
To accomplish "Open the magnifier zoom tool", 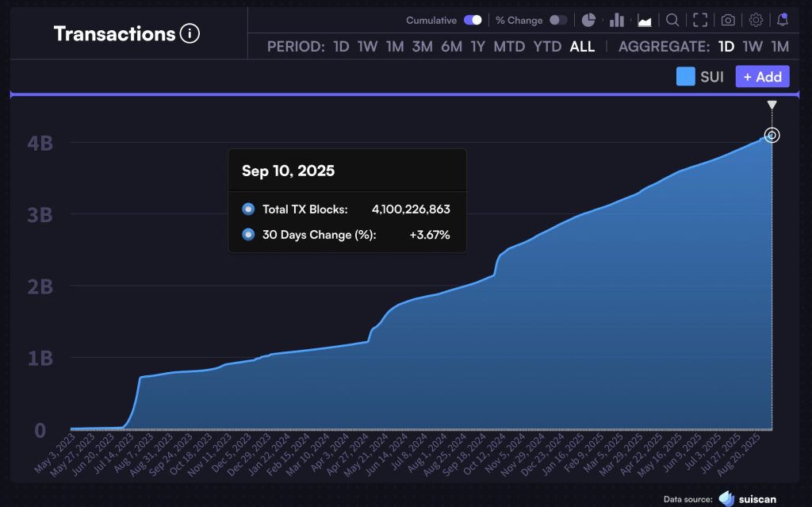I will click(x=672, y=21).
